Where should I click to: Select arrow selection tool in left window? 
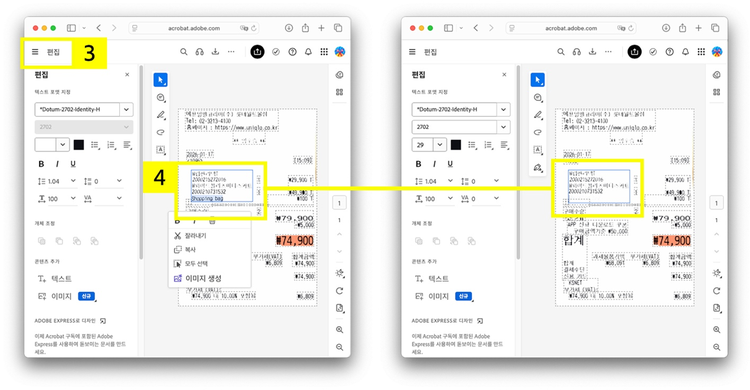[161, 80]
